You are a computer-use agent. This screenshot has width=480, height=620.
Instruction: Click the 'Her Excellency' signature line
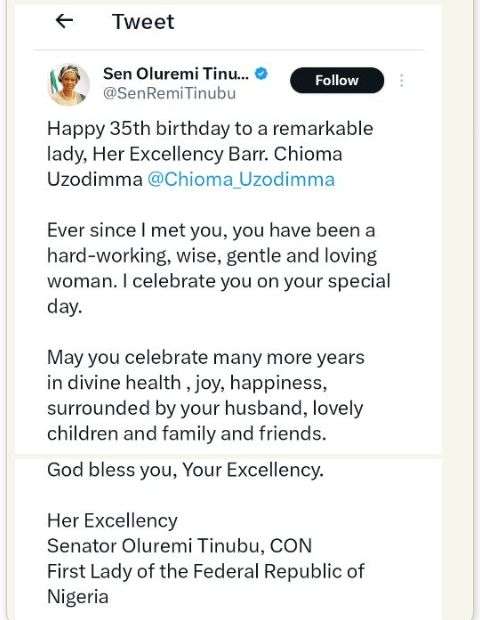click(x=112, y=520)
